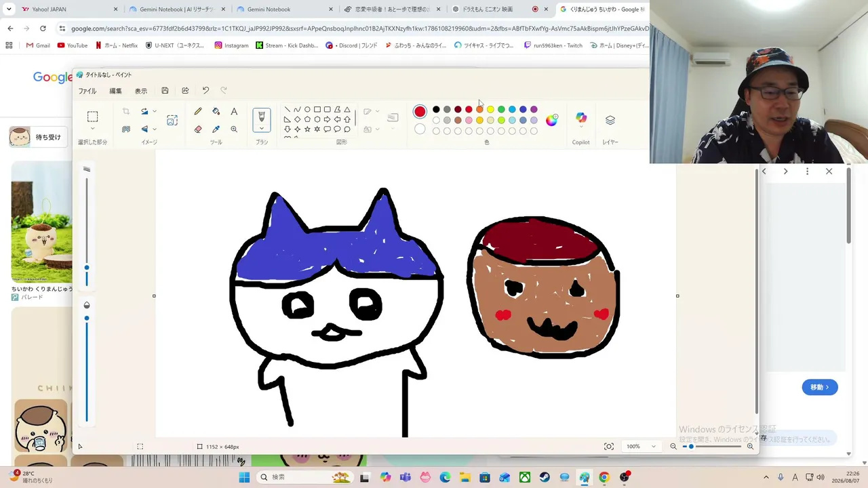Open the YouTube bookmark

[x=73, y=45]
